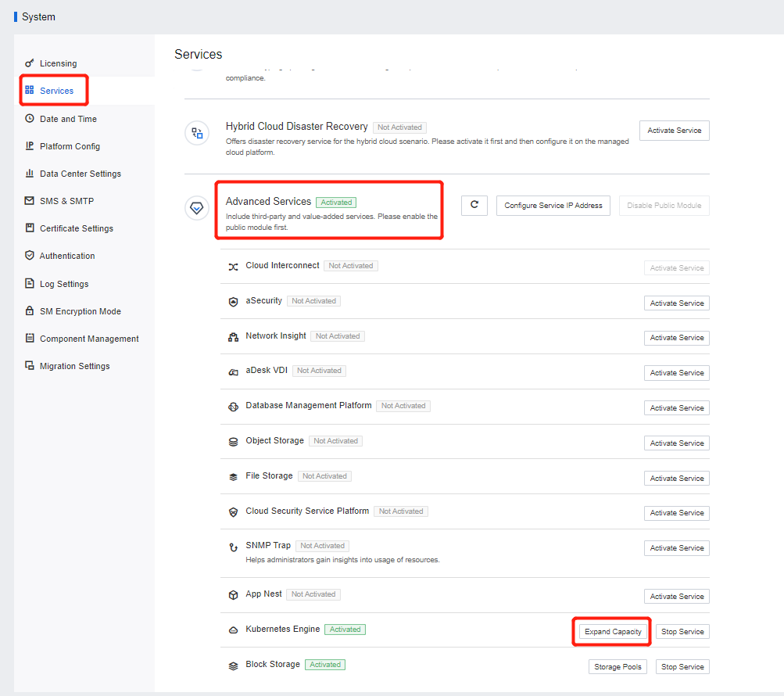Click the aDesk VDI icon
This screenshot has height=696, width=784.
233,372
